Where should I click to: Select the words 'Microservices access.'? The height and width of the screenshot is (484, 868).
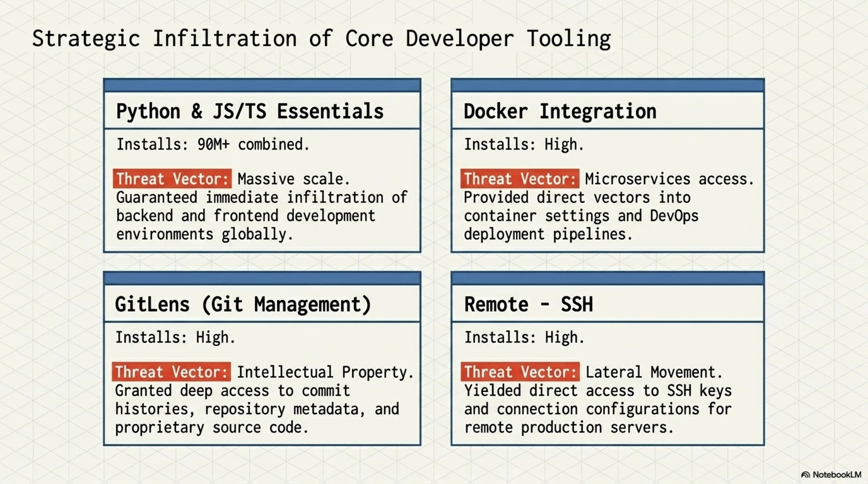[670, 179]
